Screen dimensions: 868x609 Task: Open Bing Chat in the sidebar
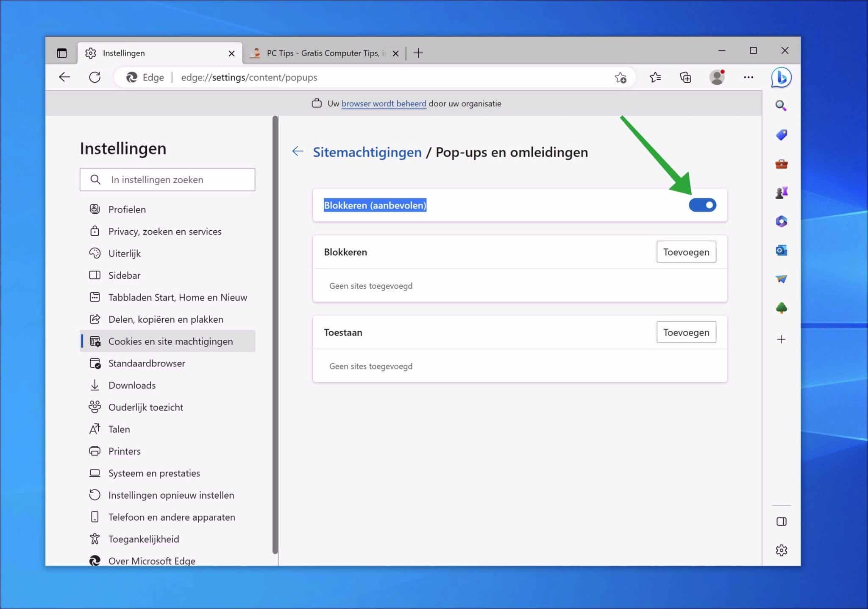(782, 78)
